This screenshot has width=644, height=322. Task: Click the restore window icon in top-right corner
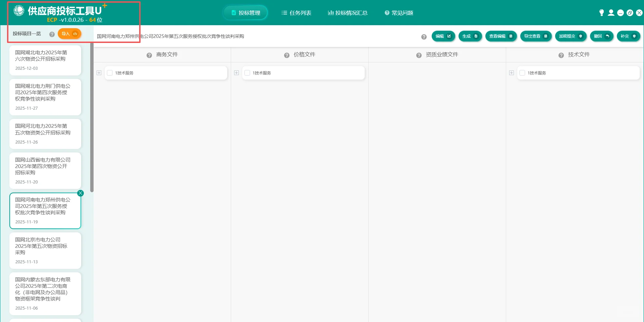630,12
